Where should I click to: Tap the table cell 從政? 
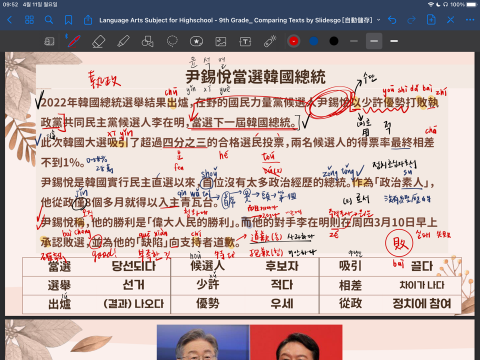click(350, 303)
